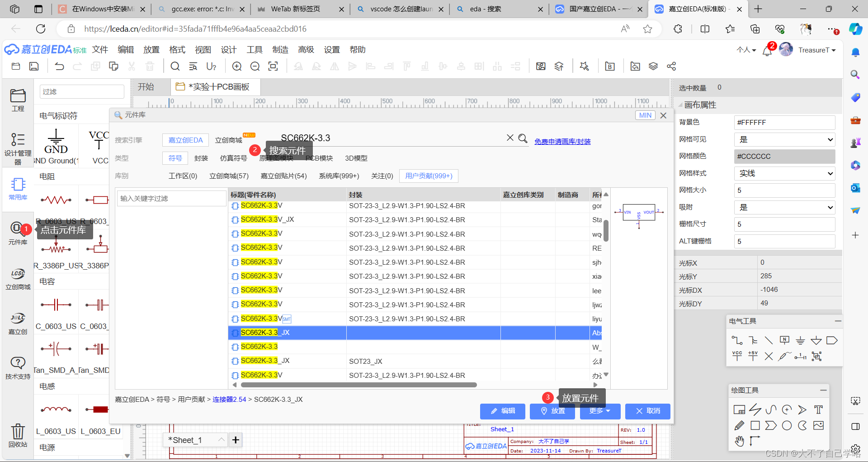Open the 吸附 dropdown
The width and height of the screenshot is (868, 462).
pyautogui.click(x=784, y=207)
